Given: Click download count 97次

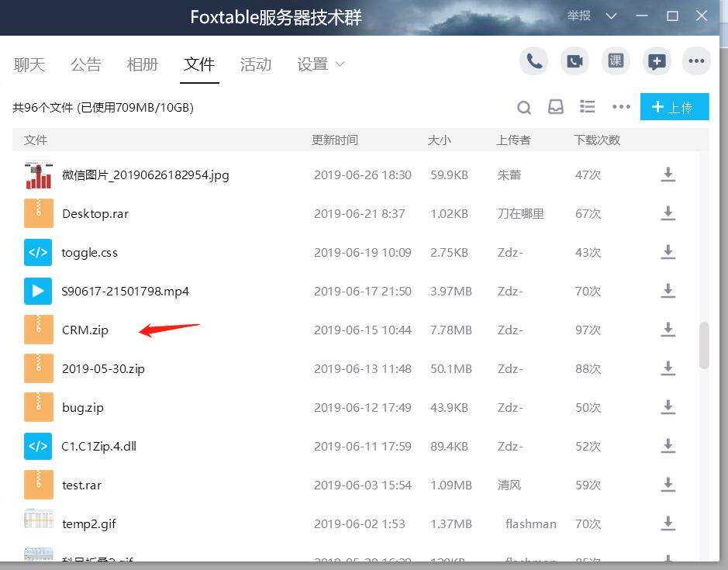Looking at the screenshot, I should (x=588, y=330).
